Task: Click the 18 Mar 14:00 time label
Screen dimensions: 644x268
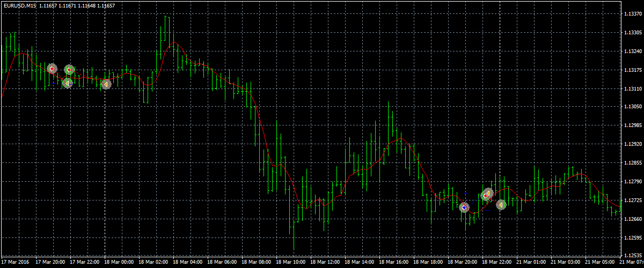Action: click(360, 263)
